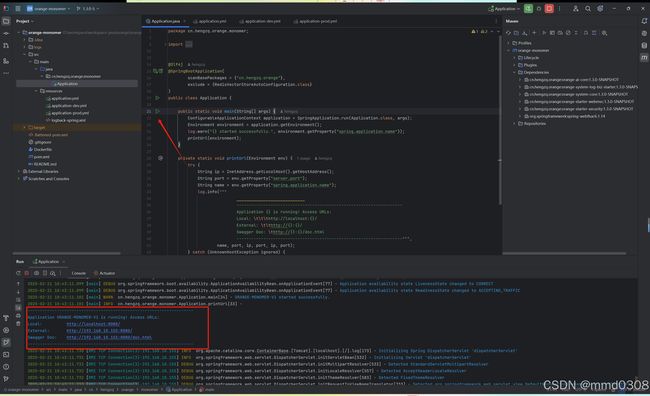The height and width of the screenshot is (396, 650).
Task: Collapse the src folder in Project tree
Action: pos(25,54)
